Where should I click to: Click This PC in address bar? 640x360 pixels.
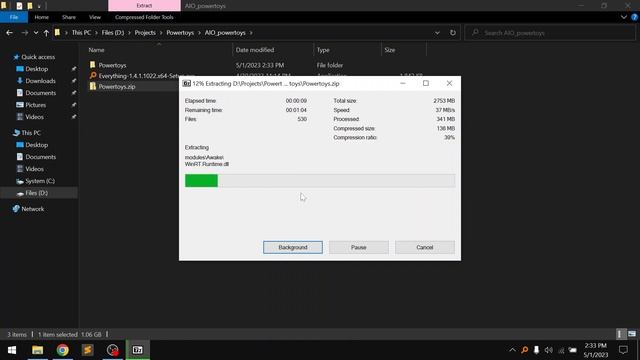tap(81, 33)
